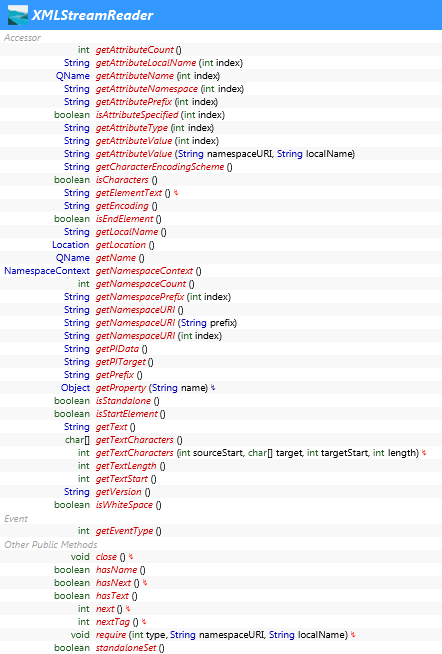
Task: Open the getText () method link
Action: point(112,427)
